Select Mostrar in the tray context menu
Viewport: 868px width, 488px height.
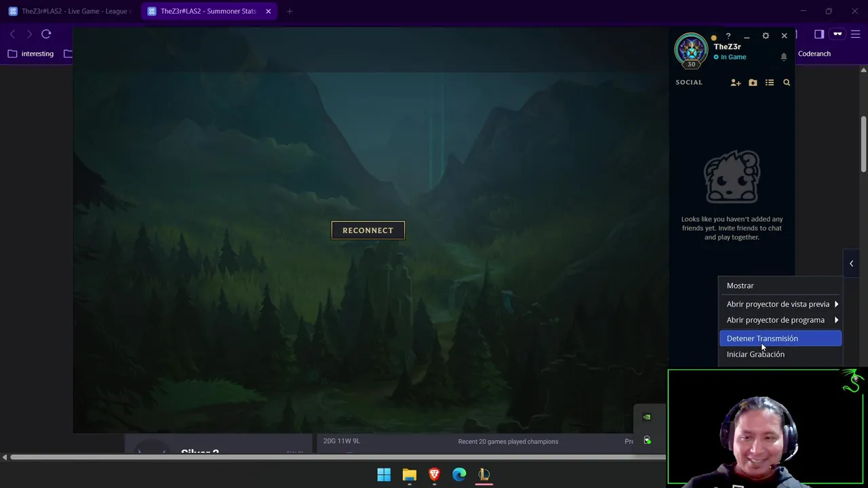tap(780, 285)
